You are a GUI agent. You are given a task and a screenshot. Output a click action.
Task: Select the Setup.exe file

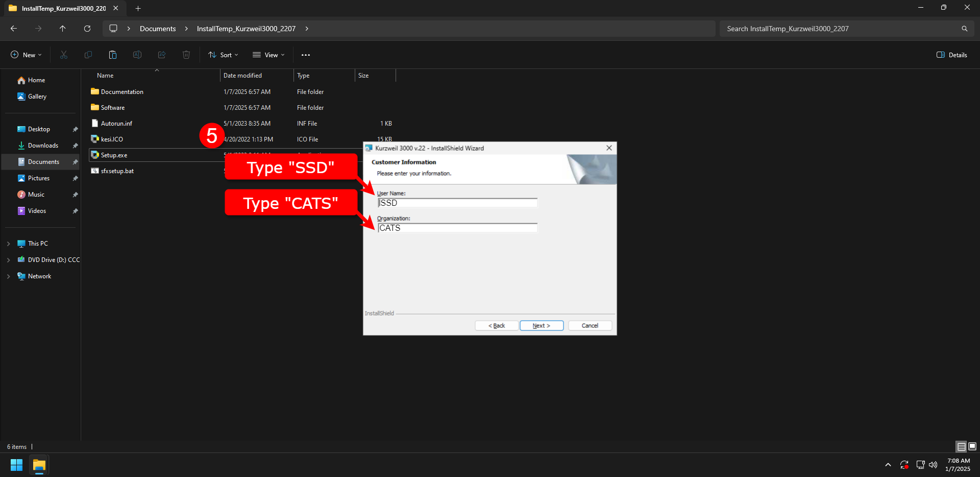click(x=114, y=155)
